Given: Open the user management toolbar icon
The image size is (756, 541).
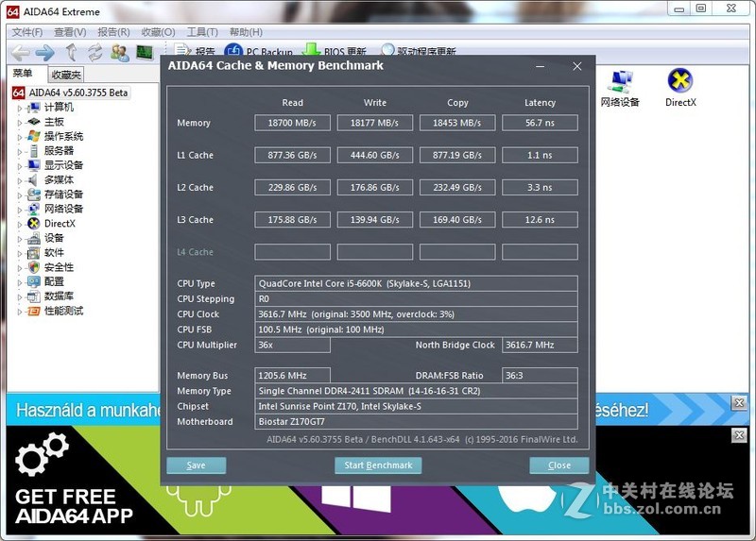Looking at the screenshot, I should coord(120,52).
